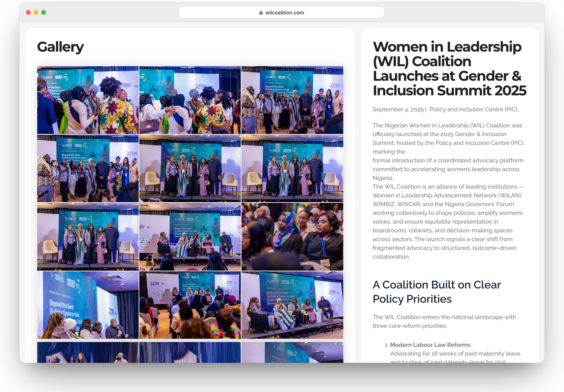Screen dimensions: 564x392
Task: Click the Gallery heading
Action: pyautogui.click(x=60, y=47)
